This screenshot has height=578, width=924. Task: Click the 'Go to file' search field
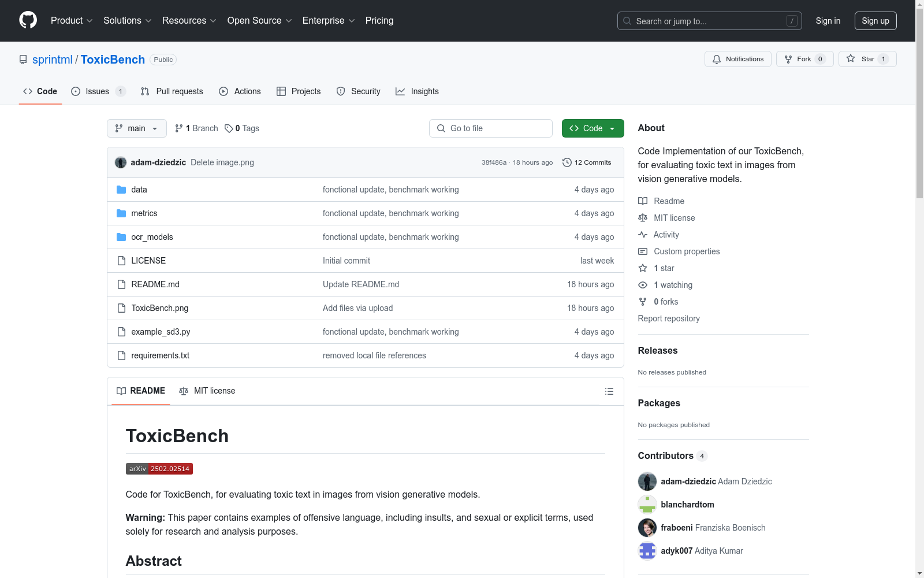tap(491, 128)
